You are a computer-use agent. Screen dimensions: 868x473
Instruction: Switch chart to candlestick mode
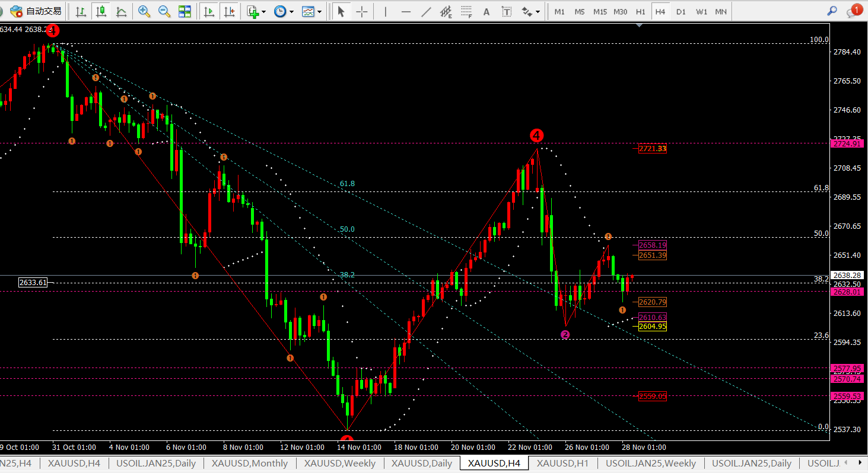pyautogui.click(x=101, y=11)
